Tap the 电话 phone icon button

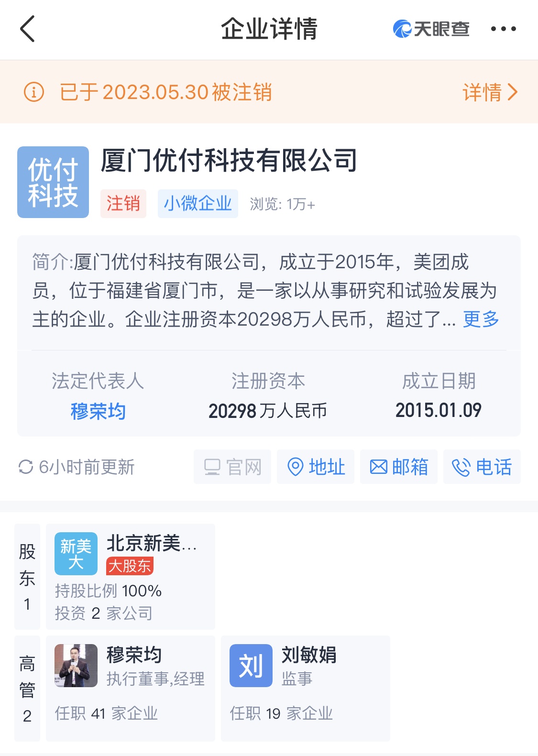[482, 467]
